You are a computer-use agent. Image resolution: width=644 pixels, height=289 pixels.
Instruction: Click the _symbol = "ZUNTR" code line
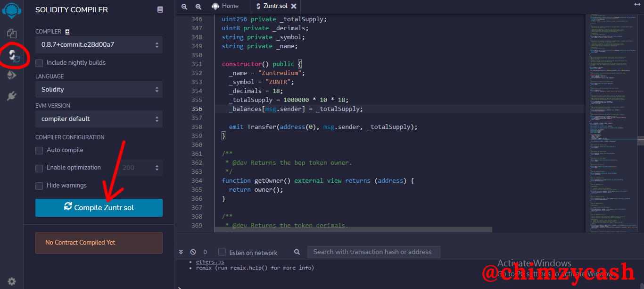coord(262,82)
